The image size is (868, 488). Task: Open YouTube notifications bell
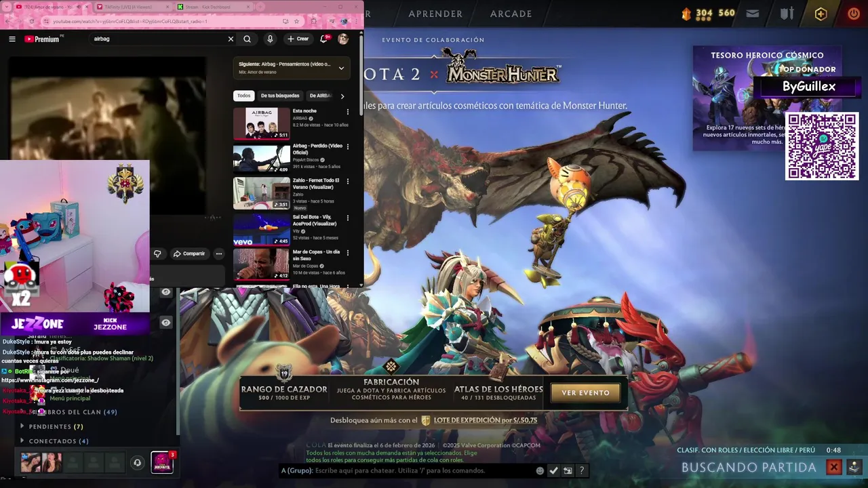click(x=324, y=39)
